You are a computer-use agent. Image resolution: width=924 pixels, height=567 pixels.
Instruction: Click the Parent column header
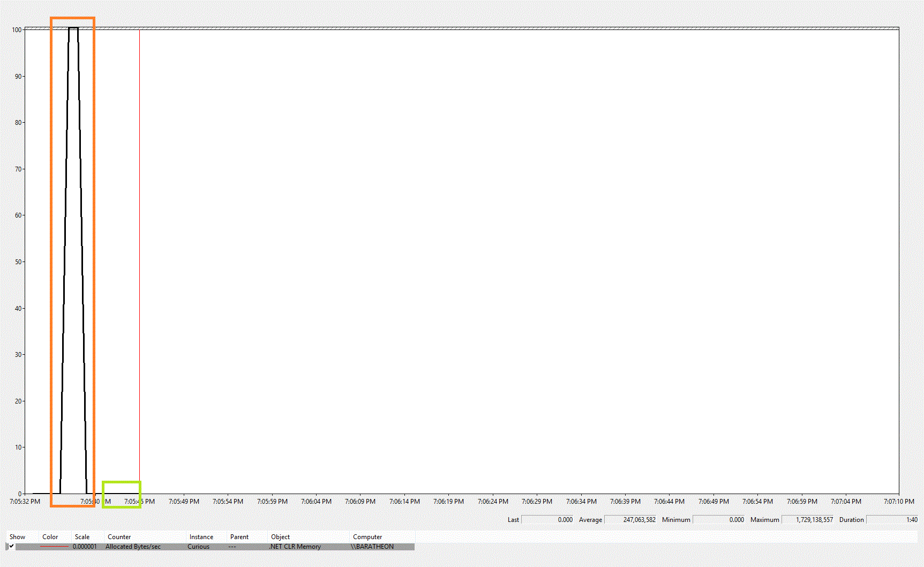[x=239, y=536]
